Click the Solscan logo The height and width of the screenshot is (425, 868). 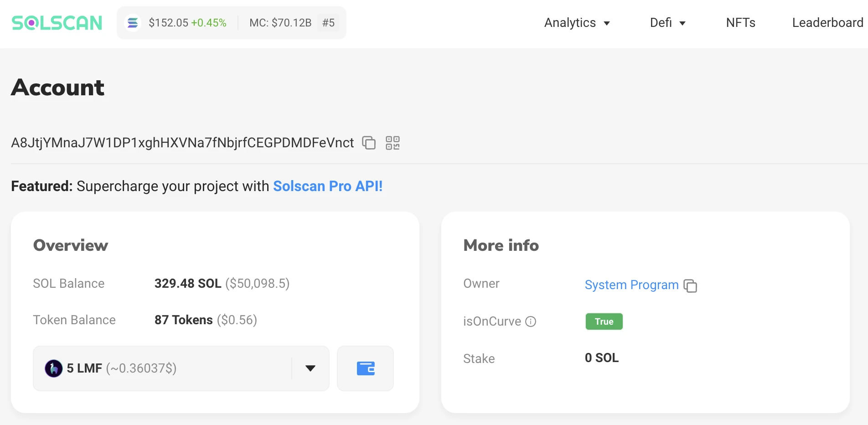(57, 23)
